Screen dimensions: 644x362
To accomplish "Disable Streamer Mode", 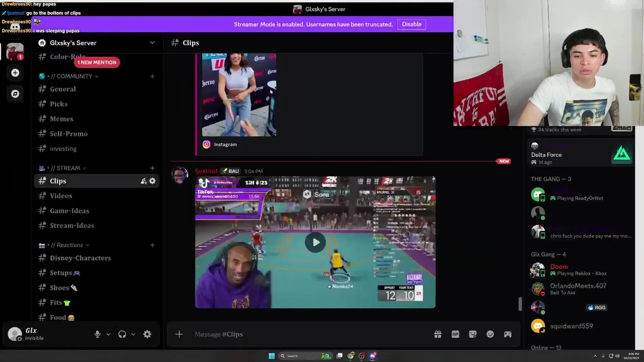I will 412,24.
